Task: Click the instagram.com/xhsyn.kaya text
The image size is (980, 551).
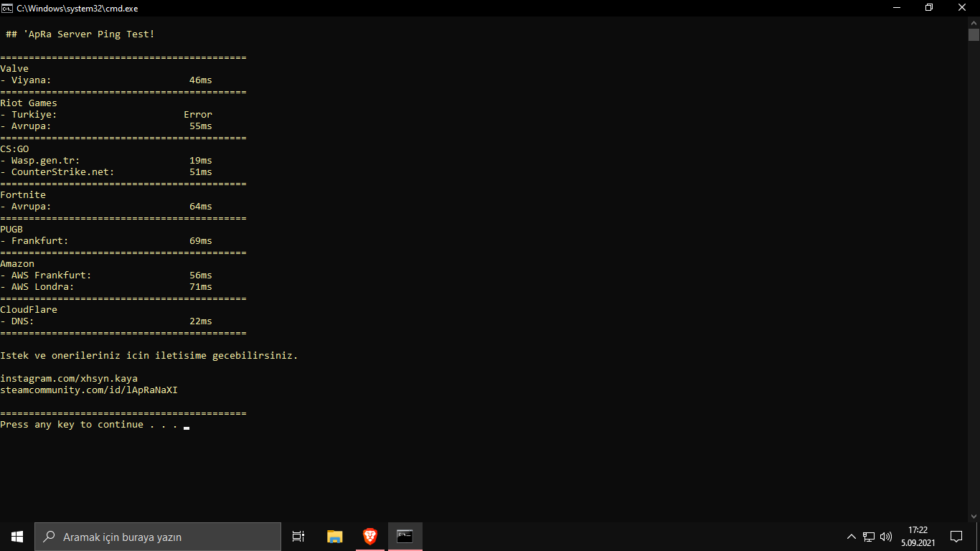Action: pyautogui.click(x=69, y=379)
